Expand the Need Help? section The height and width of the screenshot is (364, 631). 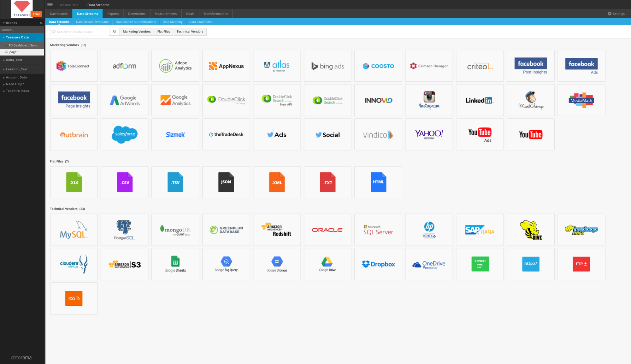4,84
